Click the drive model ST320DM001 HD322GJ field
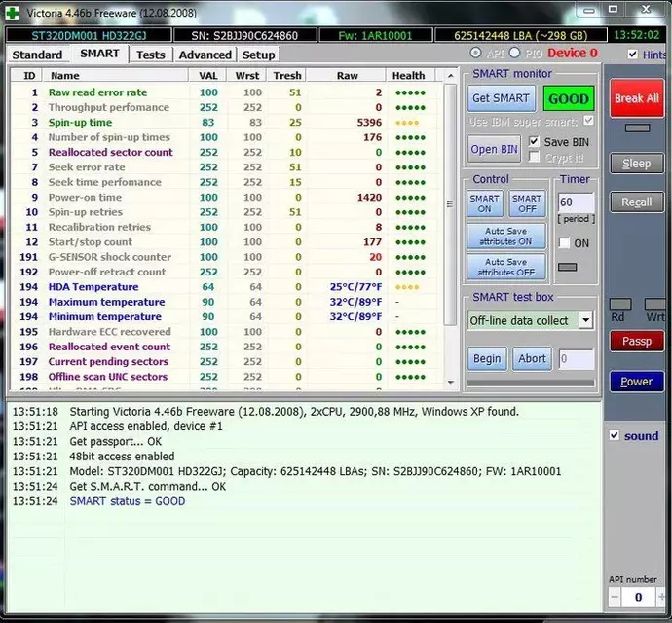Viewport: 672px width, 623px height. [89, 35]
